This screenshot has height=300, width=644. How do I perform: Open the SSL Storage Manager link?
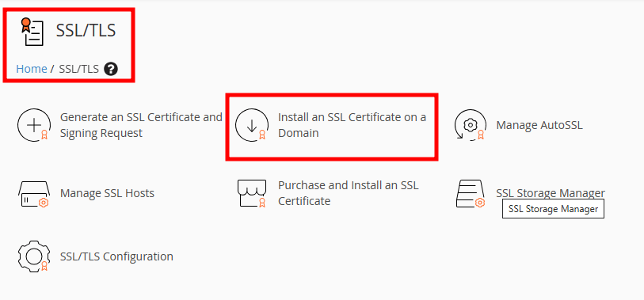coord(551,193)
